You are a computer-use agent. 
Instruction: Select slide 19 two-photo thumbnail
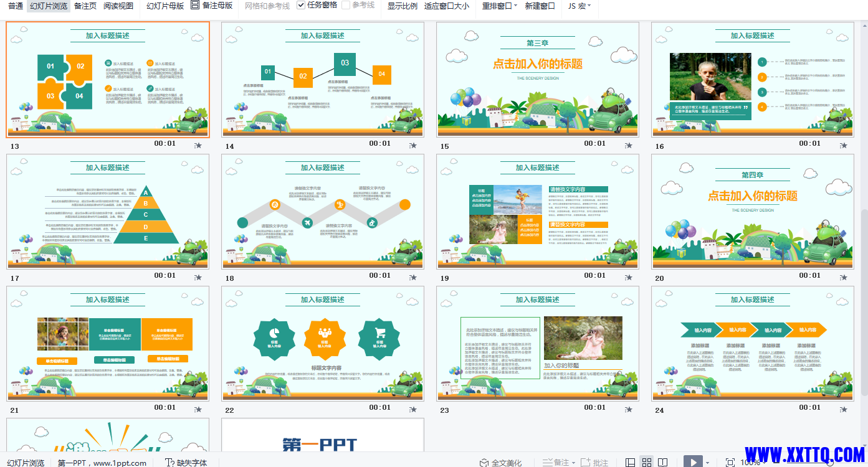coord(538,211)
